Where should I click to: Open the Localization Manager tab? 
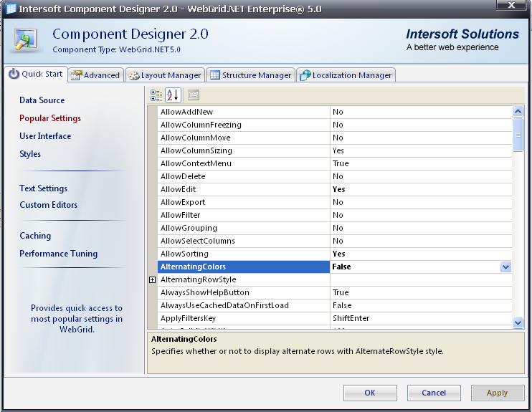coord(346,75)
